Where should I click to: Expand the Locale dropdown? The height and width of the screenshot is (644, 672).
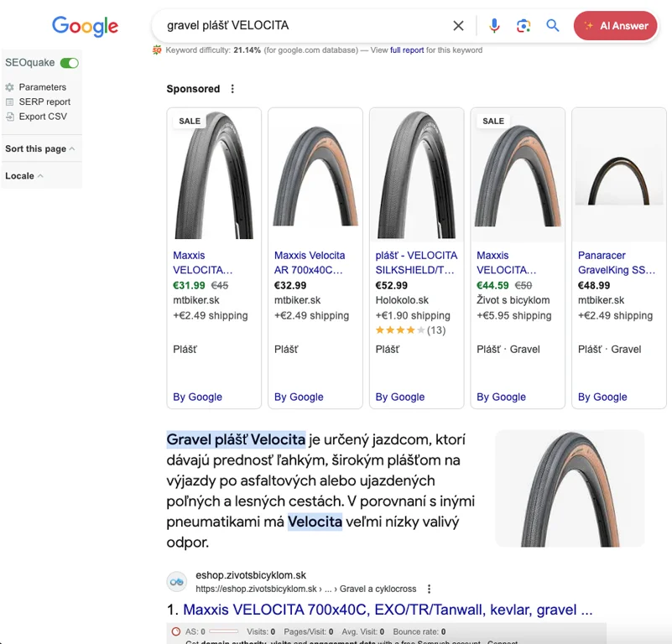[24, 176]
